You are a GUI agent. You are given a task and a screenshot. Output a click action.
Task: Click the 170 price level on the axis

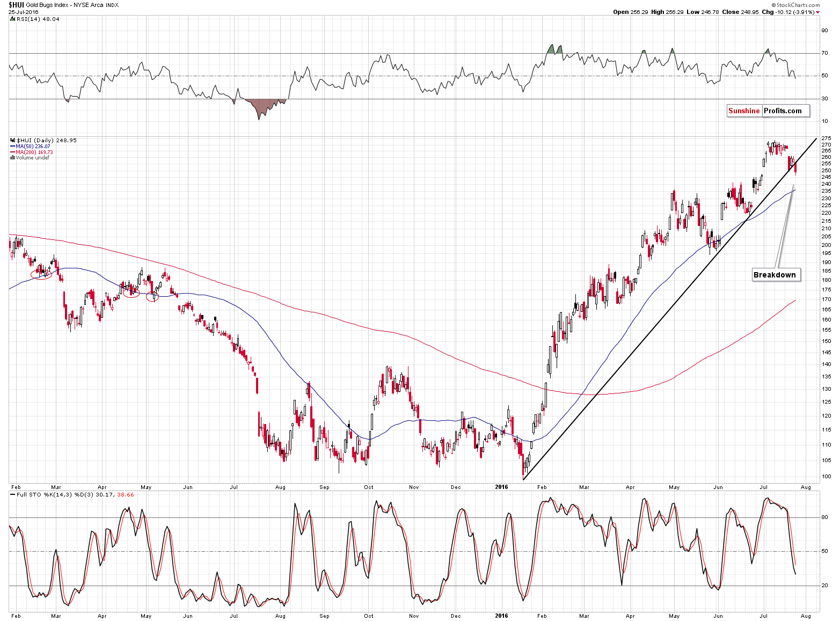pos(826,299)
